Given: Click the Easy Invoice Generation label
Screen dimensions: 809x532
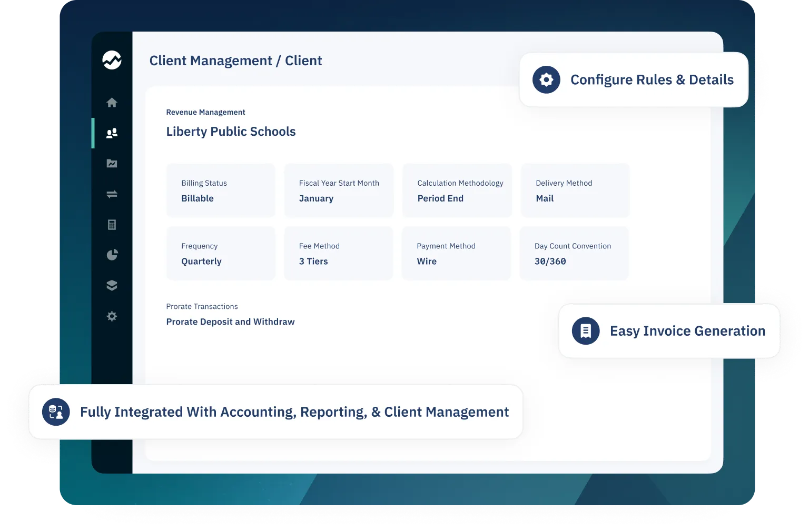Looking at the screenshot, I should 687,331.
